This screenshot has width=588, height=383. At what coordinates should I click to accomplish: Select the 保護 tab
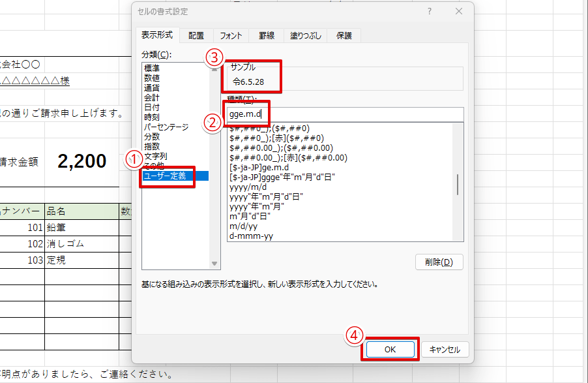(344, 36)
